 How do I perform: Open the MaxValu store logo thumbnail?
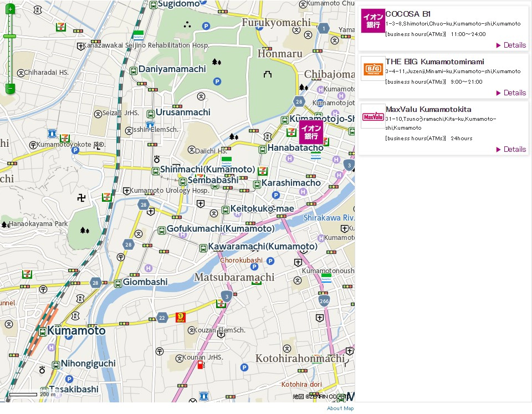pyautogui.click(x=373, y=116)
